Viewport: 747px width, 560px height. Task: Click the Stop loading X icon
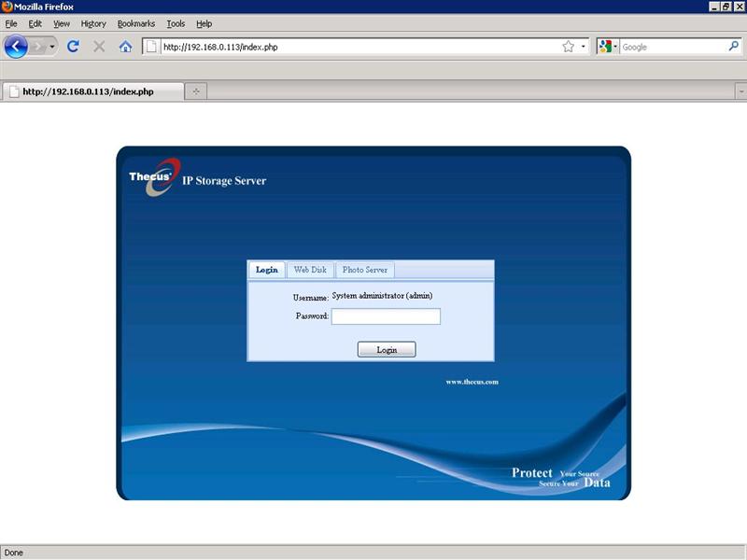tap(99, 46)
